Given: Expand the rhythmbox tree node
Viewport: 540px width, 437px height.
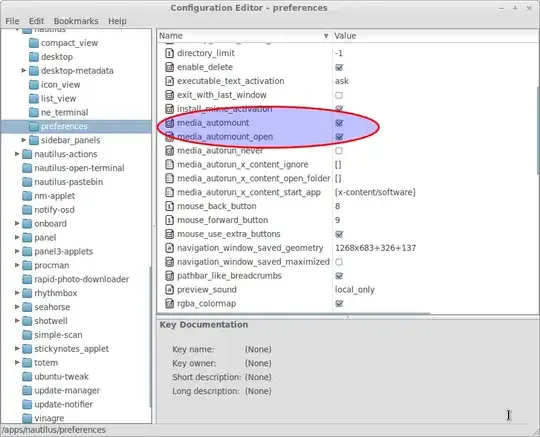Looking at the screenshot, I should [17, 293].
